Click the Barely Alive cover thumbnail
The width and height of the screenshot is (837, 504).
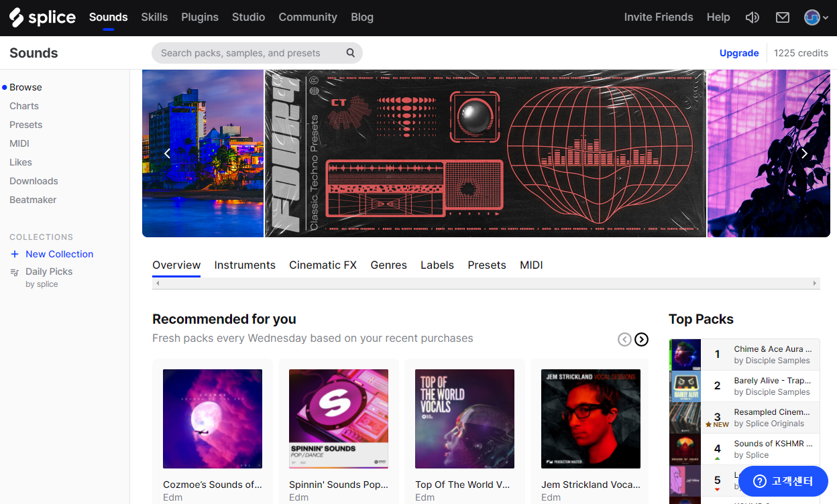pyautogui.click(x=685, y=386)
